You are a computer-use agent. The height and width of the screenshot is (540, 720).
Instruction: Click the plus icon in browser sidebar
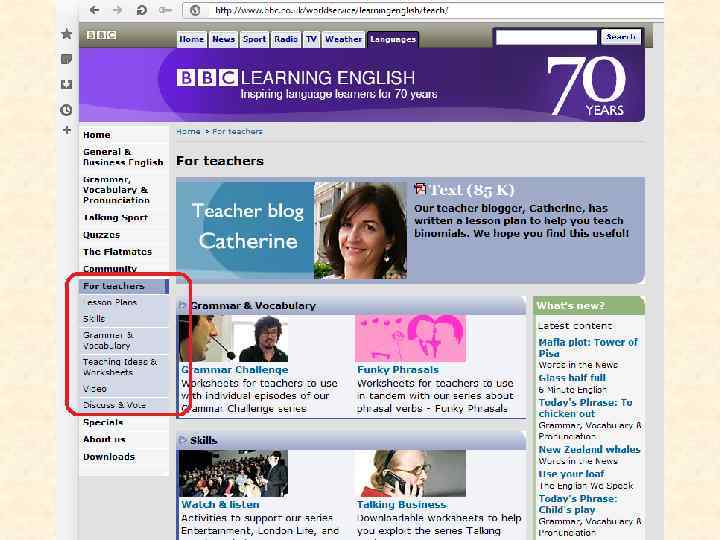point(67,130)
